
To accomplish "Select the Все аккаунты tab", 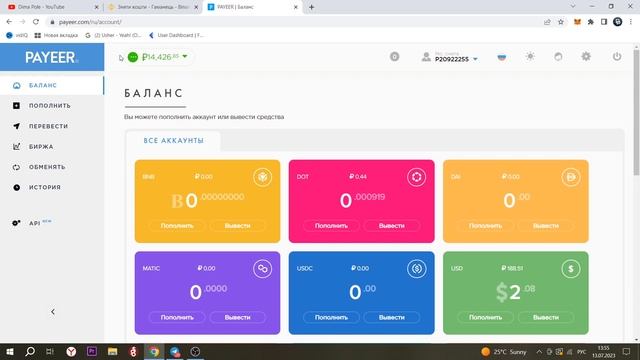I will [x=173, y=140].
